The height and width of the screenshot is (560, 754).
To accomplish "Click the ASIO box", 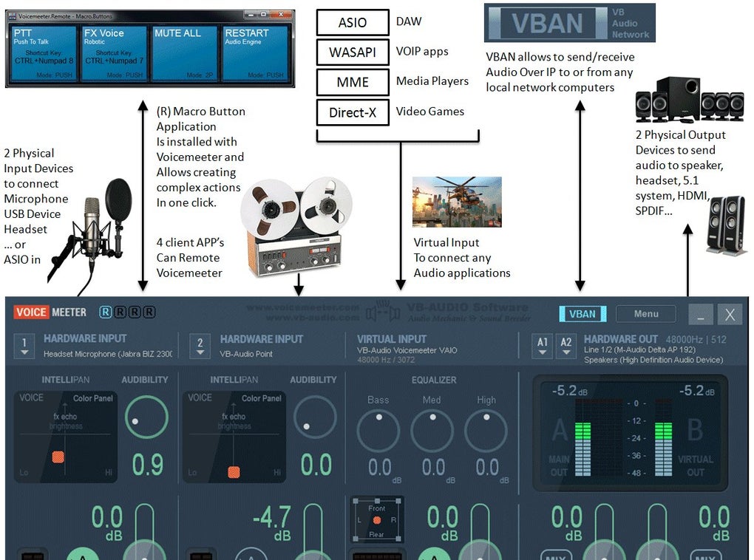I will pyautogui.click(x=353, y=22).
